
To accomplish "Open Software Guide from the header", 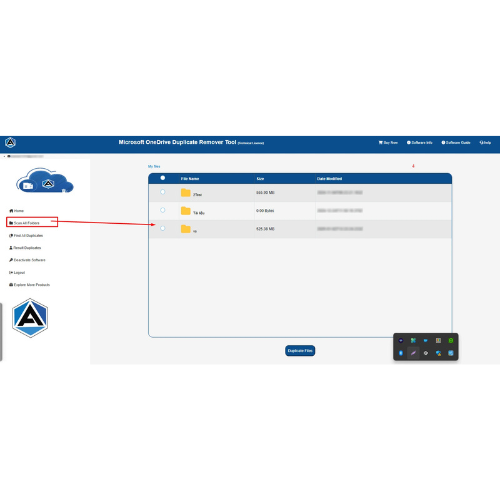I will pyautogui.click(x=456, y=143).
